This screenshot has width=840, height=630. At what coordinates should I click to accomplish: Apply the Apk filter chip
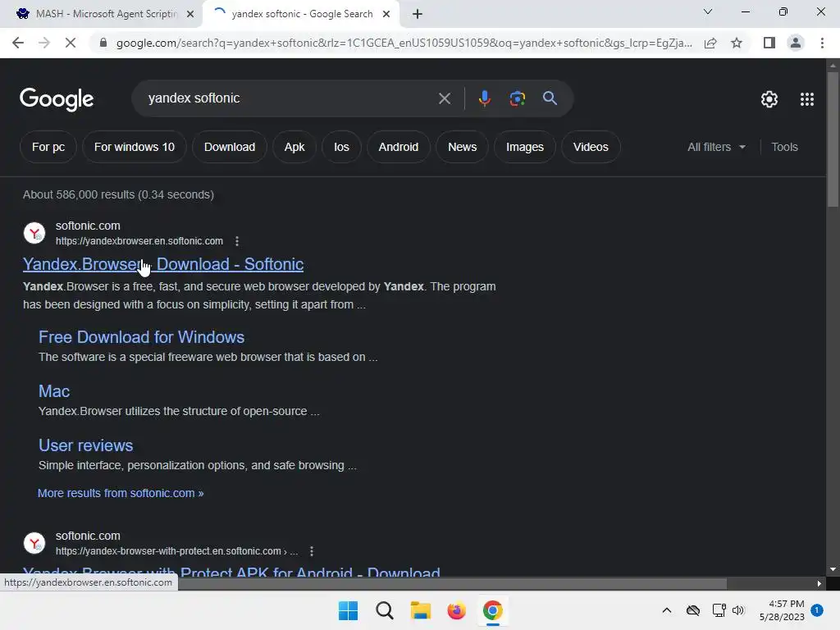294,147
